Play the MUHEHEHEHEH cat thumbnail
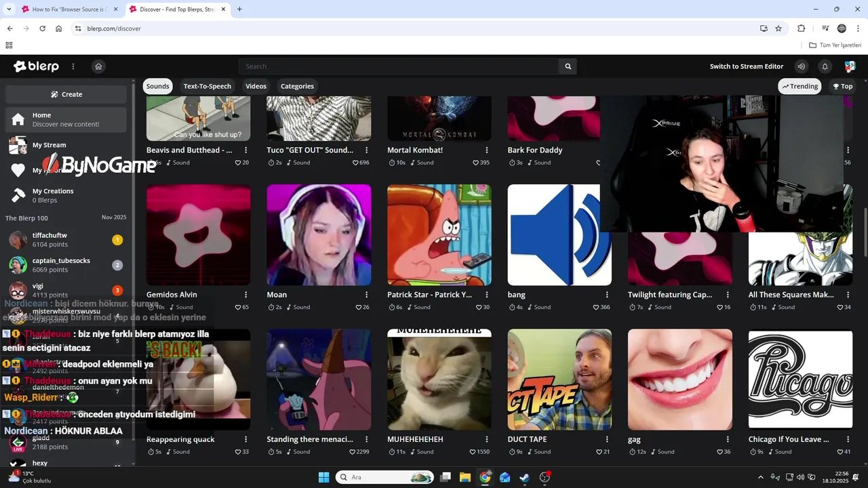The height and width of the screenshot is (488, 868). 439,380
